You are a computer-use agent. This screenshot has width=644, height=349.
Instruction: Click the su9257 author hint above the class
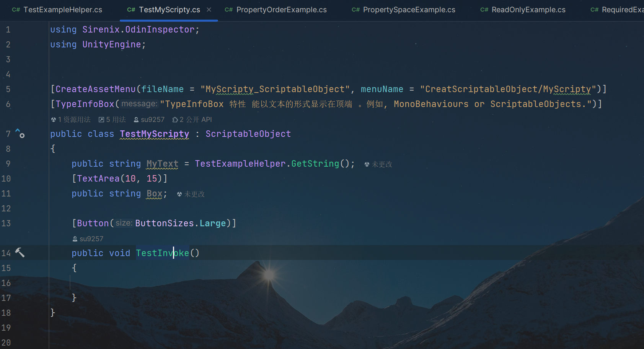[x=149, y=120]
